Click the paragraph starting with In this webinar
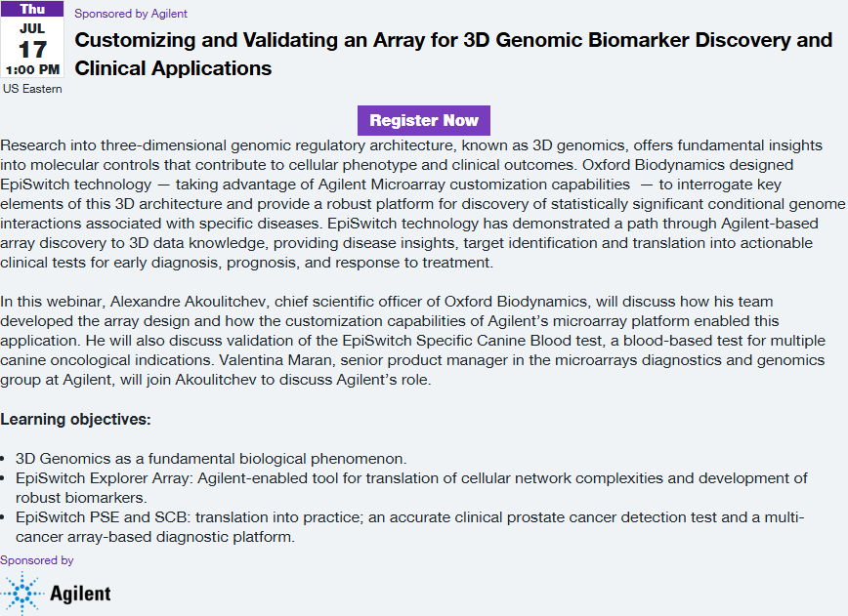Image resolution: width=848 pixels, height=616 pixels. [x=420, y=341]
